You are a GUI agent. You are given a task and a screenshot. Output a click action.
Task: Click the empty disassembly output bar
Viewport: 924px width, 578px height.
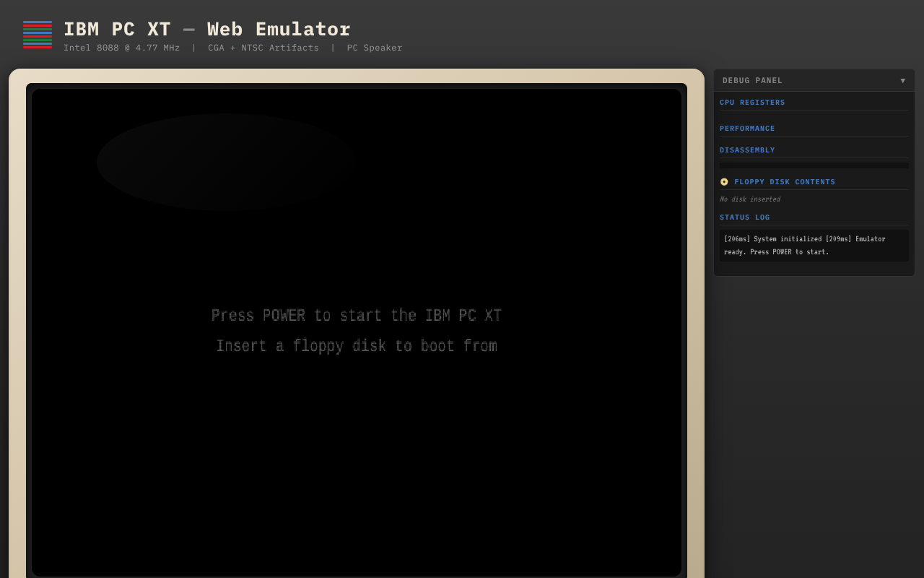[x=814, y=165]
